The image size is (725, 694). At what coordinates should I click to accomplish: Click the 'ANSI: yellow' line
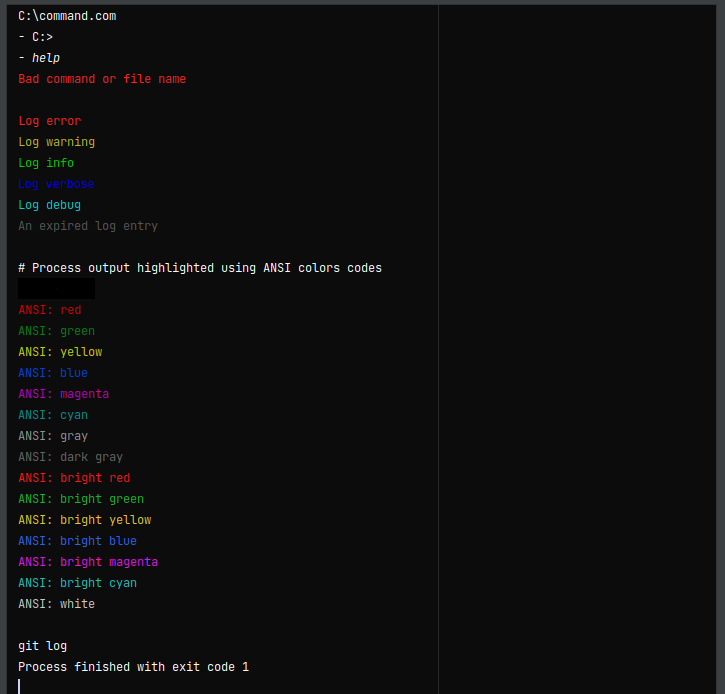point(60,352)
